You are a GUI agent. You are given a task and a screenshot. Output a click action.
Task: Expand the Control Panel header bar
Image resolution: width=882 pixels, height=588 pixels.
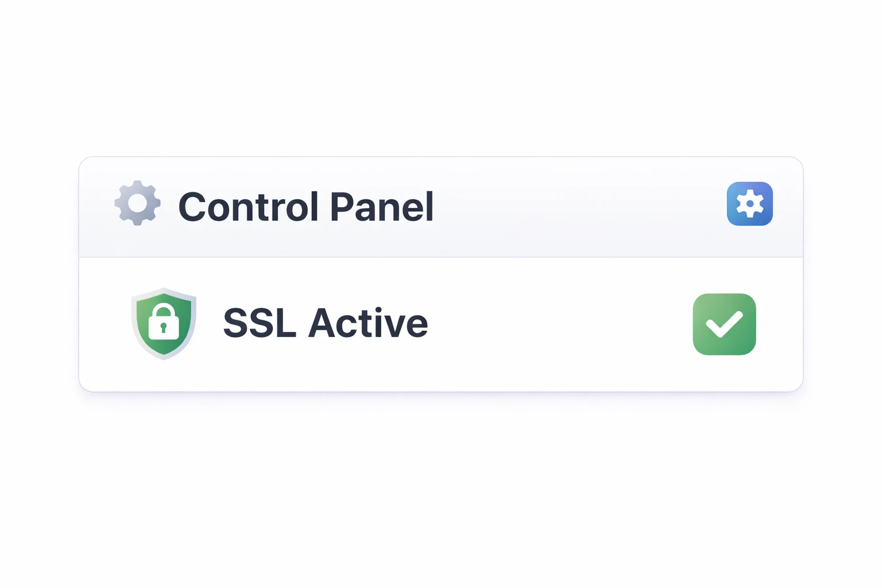click(x=574, y=207)
